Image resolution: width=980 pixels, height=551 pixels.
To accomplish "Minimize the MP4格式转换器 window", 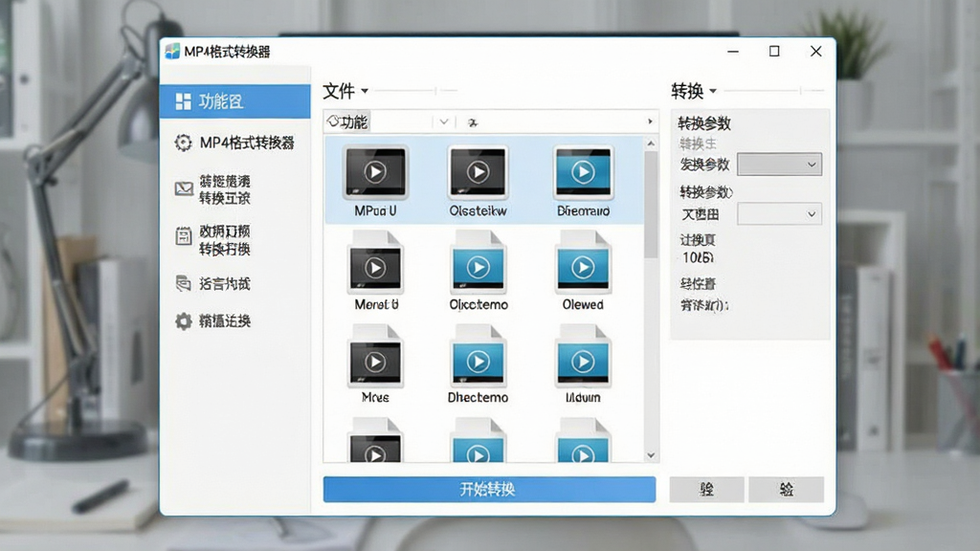I will click(733, 52).
